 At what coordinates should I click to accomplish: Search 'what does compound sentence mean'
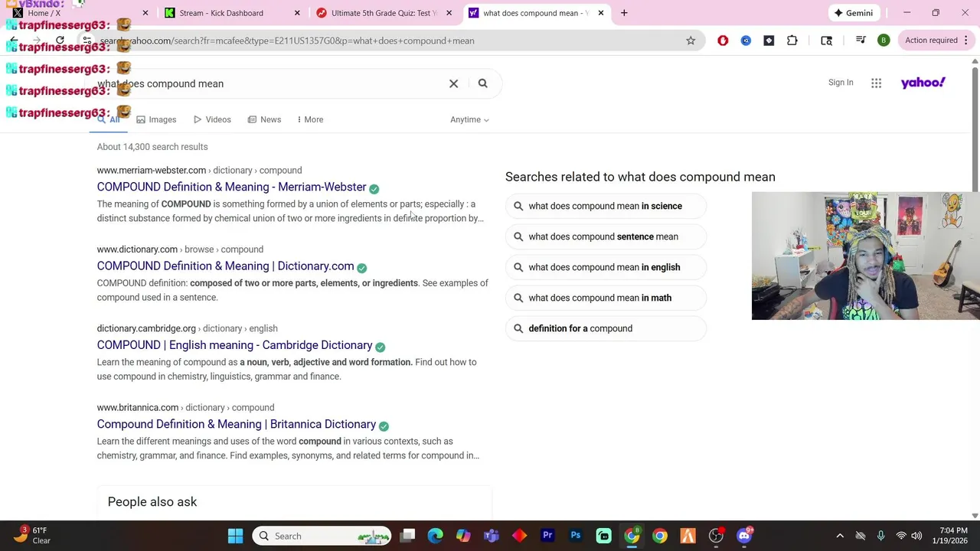[x=605, y=236]
